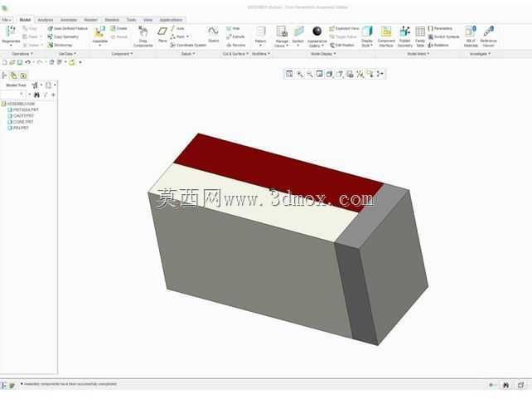The width and height of the screenshot is (532, 399).
Task: Click Switch Symbols
Action: tap(444, 36)
